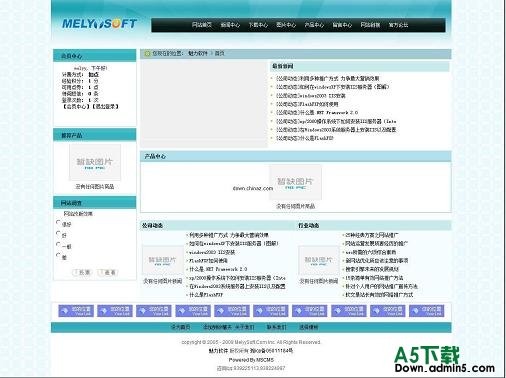Click the 查看 poll results button

point(108,272)
